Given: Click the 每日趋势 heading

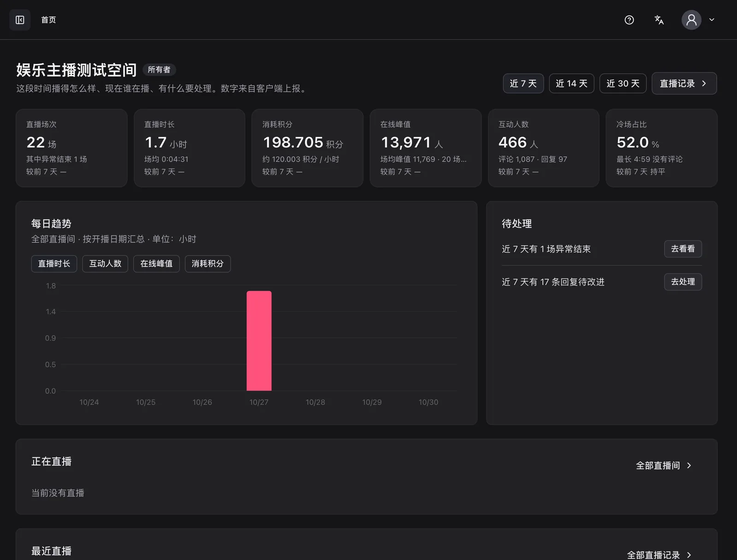Looking at the screenshot, I should click(51, 224).
